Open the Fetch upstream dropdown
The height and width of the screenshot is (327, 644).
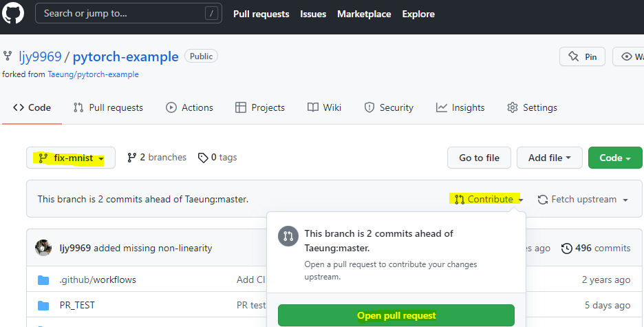(x=583, y=199)
